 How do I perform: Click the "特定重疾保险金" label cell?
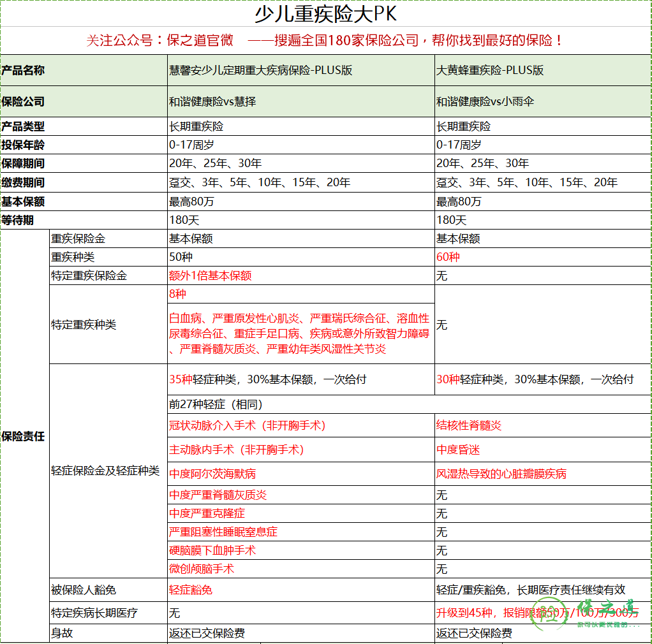click(x=108, y=275)
